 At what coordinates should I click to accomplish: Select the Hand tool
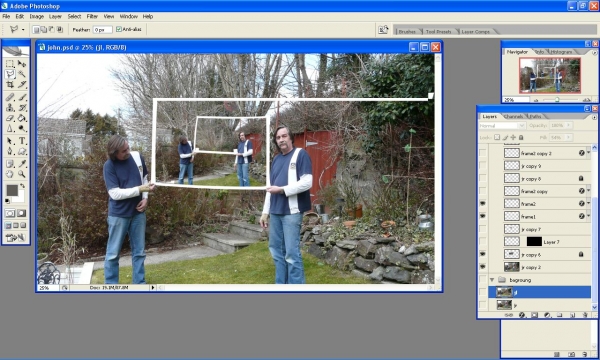click(x=10, y=174)
